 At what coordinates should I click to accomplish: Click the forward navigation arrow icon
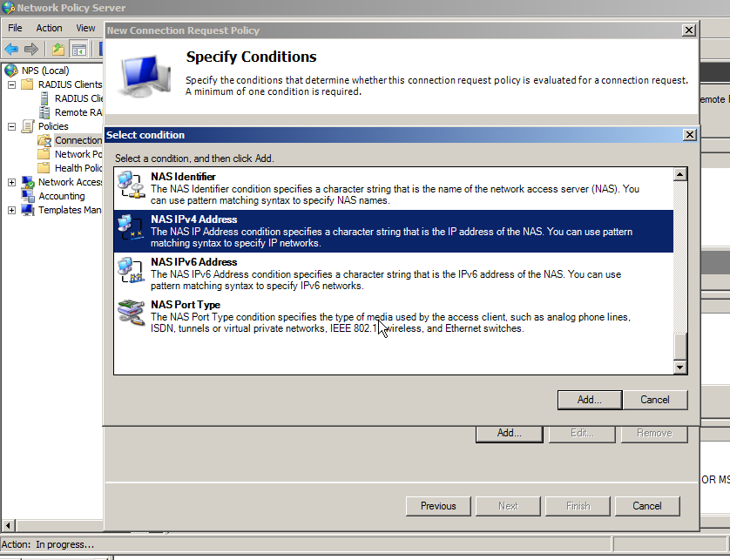(29, 50)
